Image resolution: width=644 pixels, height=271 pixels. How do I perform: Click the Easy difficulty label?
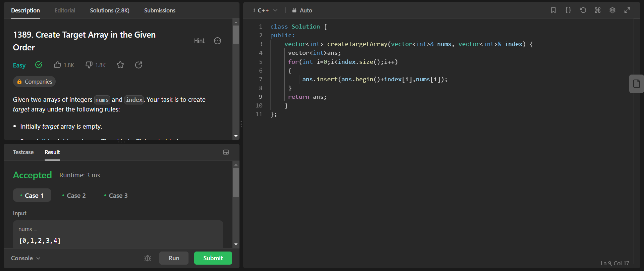19,65
